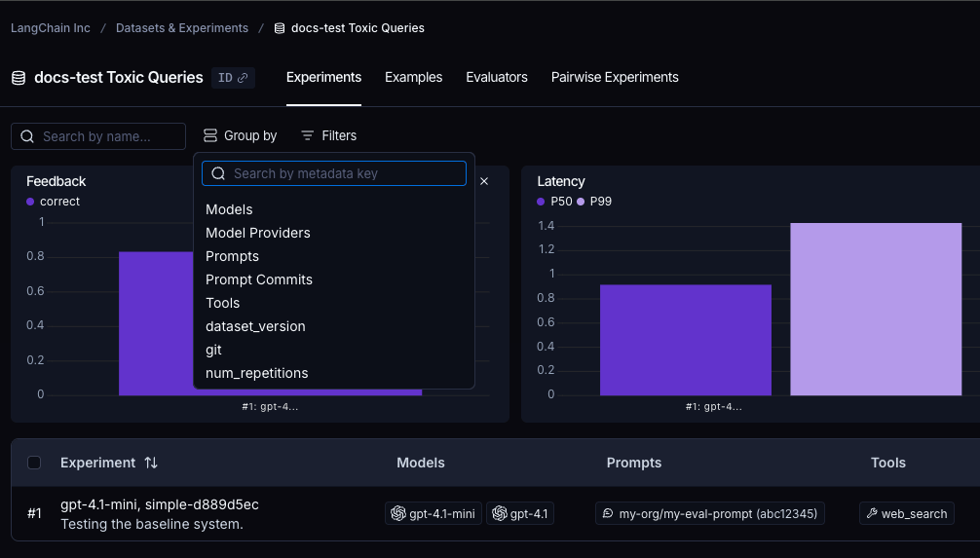Choose dataset_version metadata key
980x558 pixels.
[255, 326]
